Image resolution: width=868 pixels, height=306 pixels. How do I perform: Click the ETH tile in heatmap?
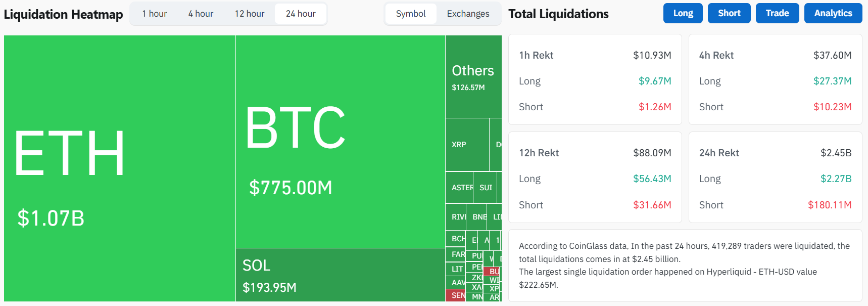119,168
